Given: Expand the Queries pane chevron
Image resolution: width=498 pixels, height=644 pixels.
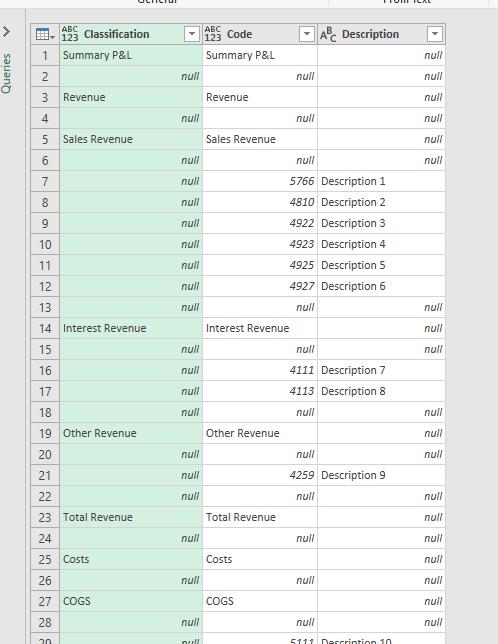Looking at the screenshot, I should click(x=6, y=31).
